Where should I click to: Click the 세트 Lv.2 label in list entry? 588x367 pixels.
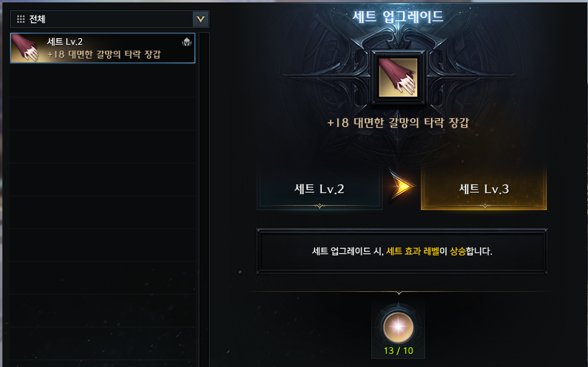pyautogui.click(x=64, y=42)
